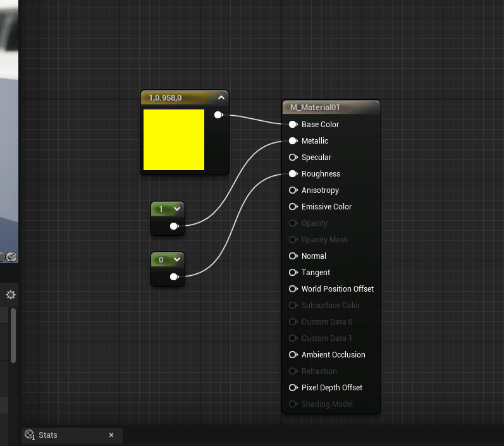Click the disabled Shading Model pin

[x=293, y=404]
